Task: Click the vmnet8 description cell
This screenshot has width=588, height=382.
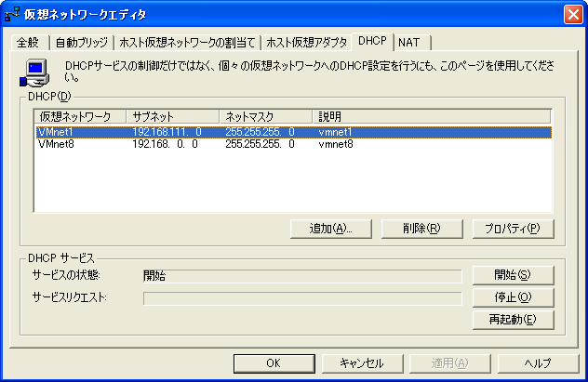Action: click(336, 144)
